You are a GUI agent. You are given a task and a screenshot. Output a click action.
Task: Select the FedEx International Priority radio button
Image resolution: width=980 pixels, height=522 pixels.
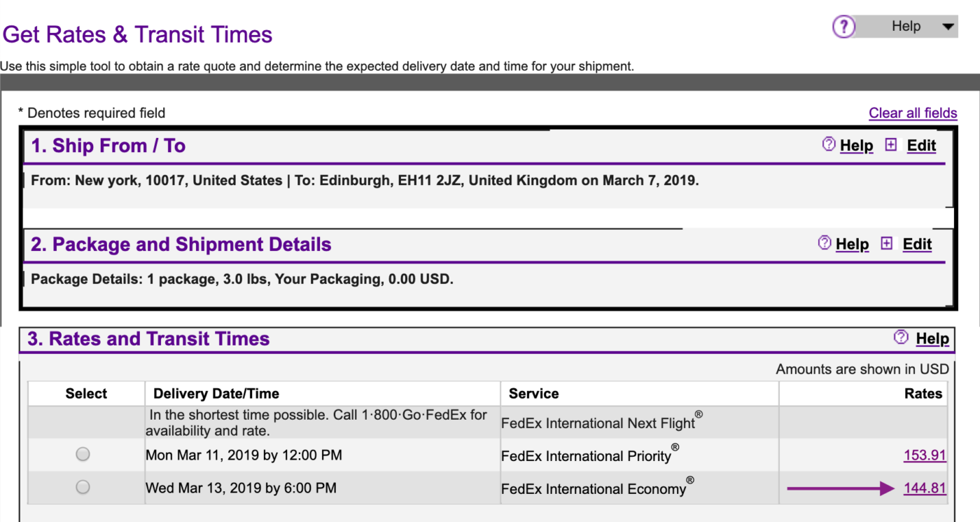coord(83,454)
